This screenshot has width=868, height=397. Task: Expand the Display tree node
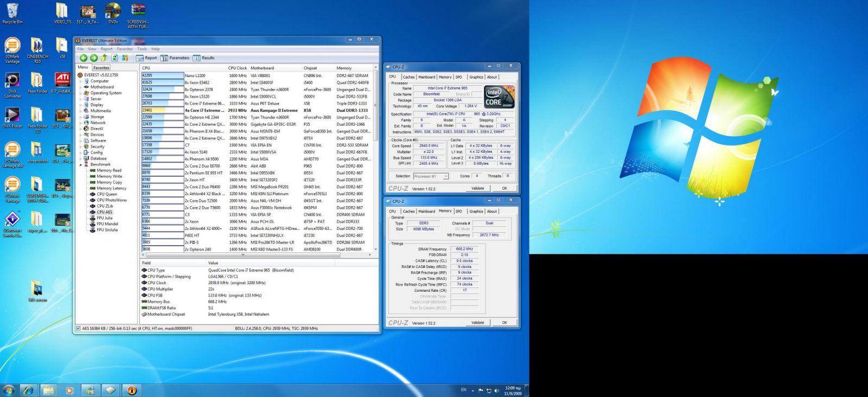click(x=80, y=105)
